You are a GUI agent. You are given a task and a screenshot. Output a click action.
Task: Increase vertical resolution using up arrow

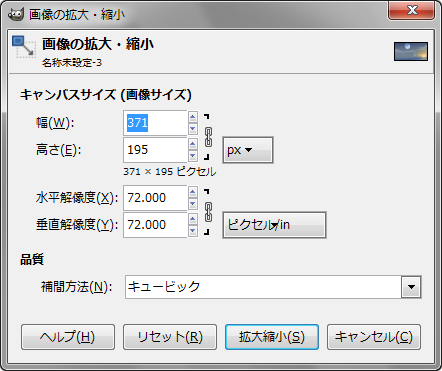point(193,219)
